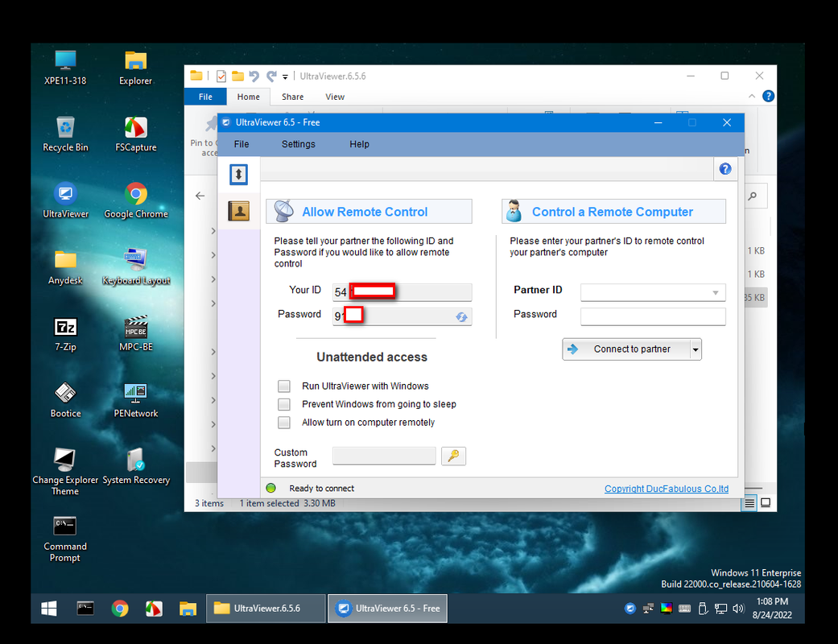Viewport: 838px width, 644px height.
Task: Select the Explorer Home tab
Action: [248, 97]
